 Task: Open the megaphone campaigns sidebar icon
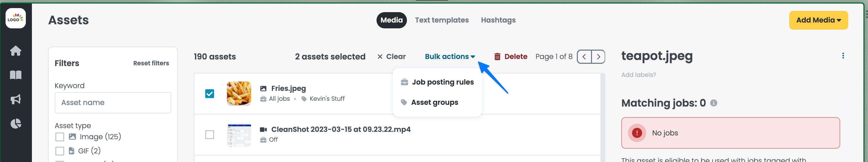(15, 99)
